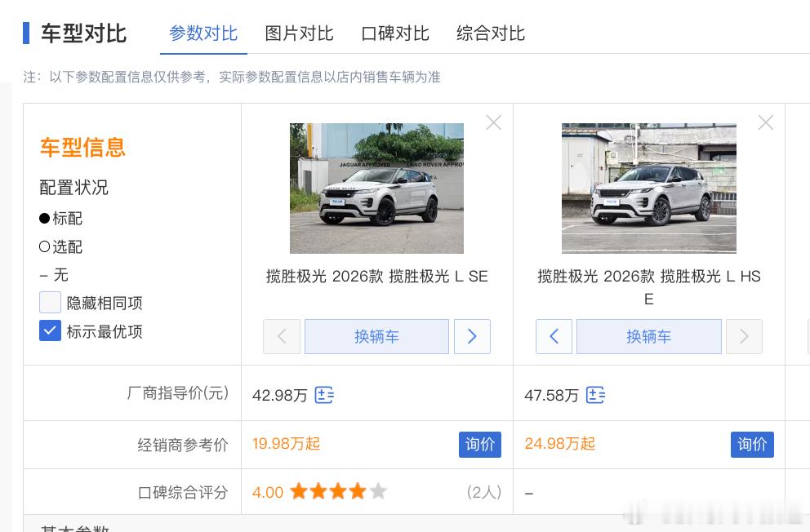
Task: Open the 揽胜极光 L HSE car photo
Action: (x=649, y=188)
